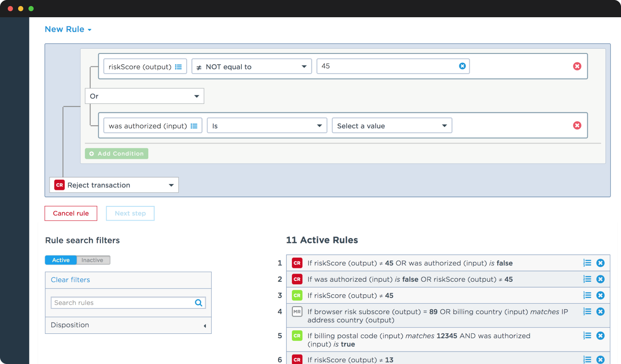Open the Reject transaction action dropdown

click(114, 185)
